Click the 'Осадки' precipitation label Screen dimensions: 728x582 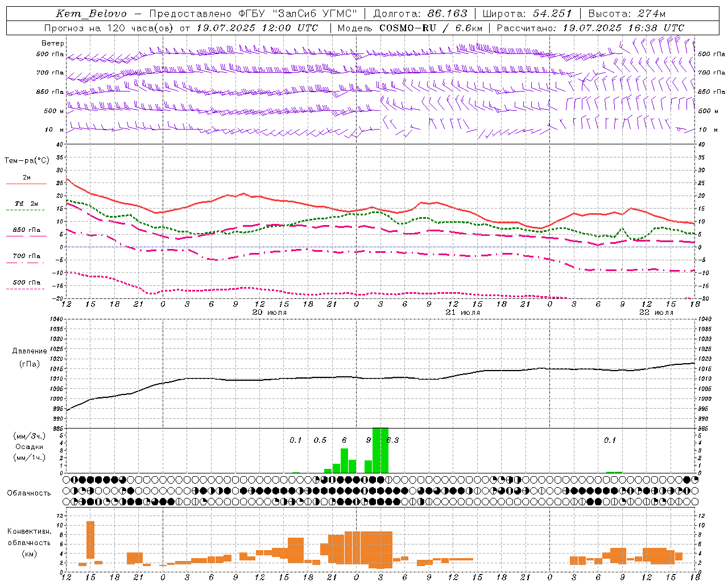pyautogui.click(x=30, y=447)
